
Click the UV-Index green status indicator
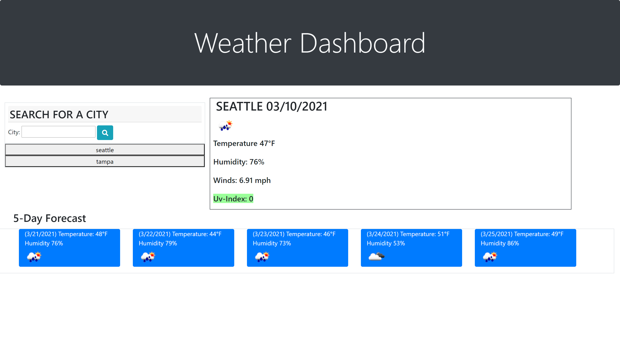[233, 198]
